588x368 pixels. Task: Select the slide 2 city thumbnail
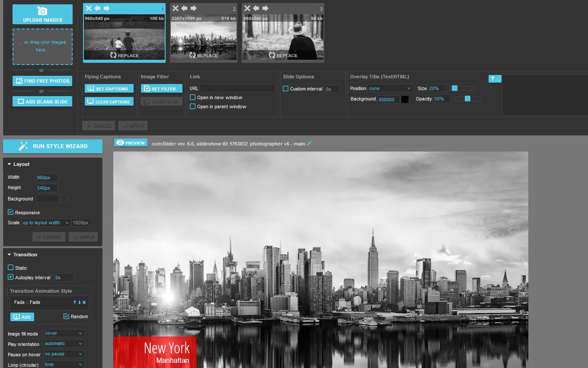click(x=203, y=38)
